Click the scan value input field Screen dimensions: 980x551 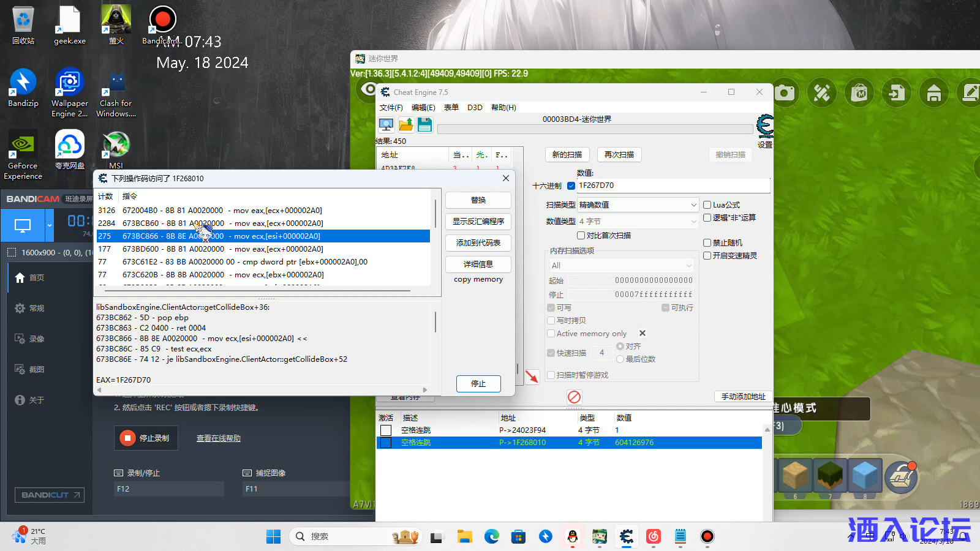pyautogui.click(x=672, y=186)
